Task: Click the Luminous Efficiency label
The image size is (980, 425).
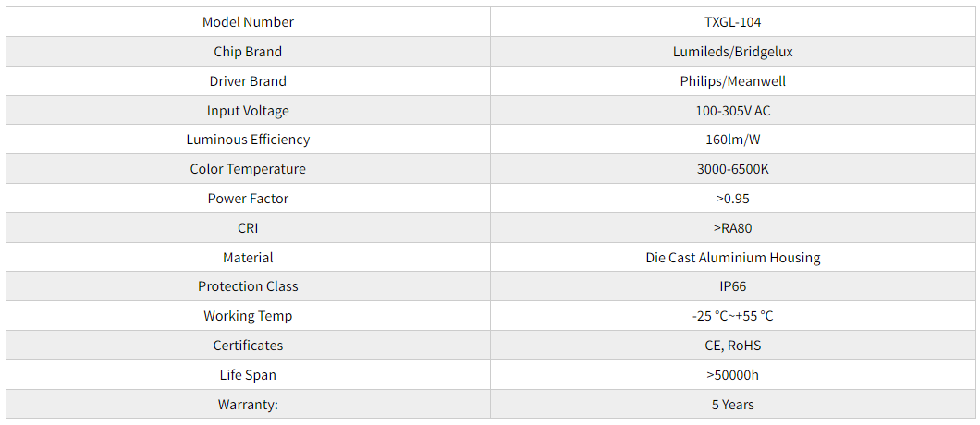Action: 248,140
